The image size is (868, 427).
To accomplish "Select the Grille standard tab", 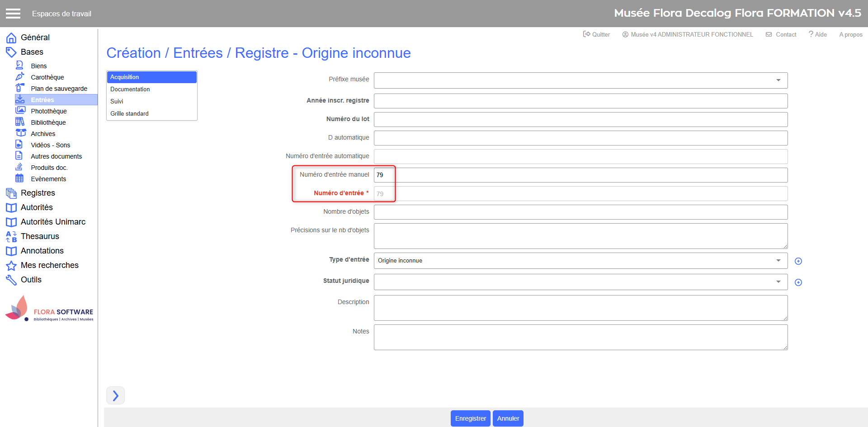I will click(129, 114).
